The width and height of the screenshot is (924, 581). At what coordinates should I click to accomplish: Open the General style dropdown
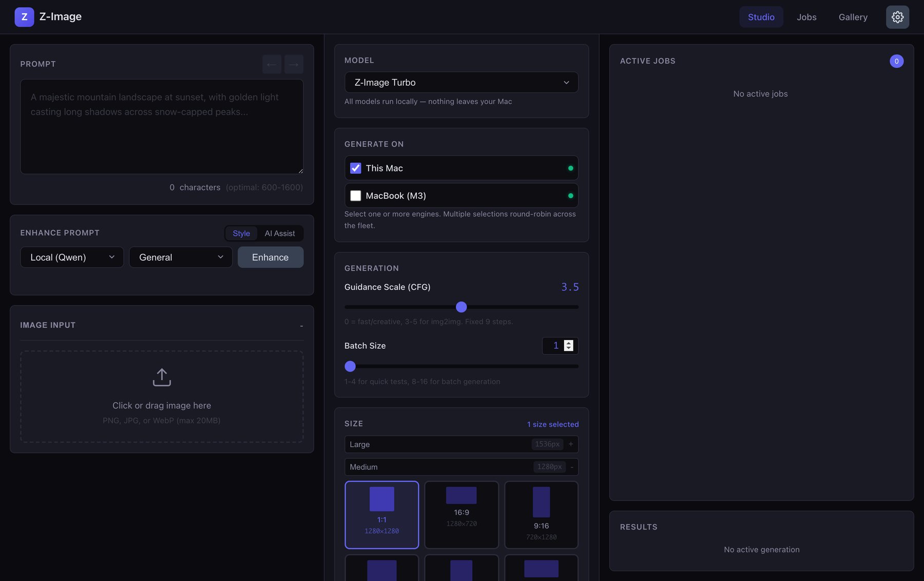pos(181,257)
